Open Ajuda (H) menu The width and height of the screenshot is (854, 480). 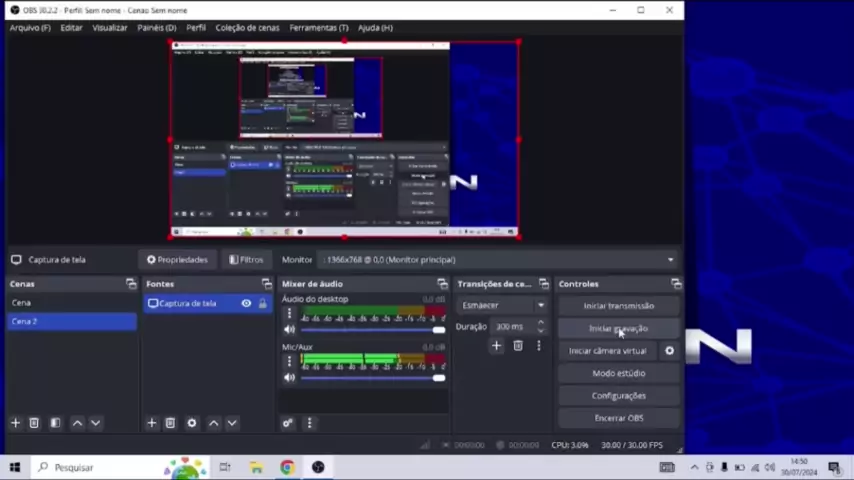coord(375,28)
